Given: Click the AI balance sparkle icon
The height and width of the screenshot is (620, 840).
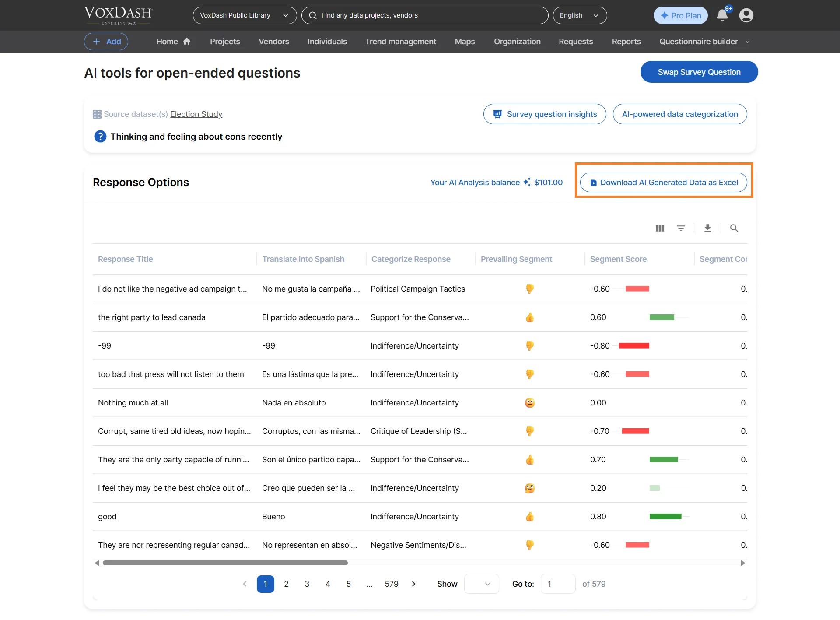Looking at the screenshot, I should click(x=527, y=182).
